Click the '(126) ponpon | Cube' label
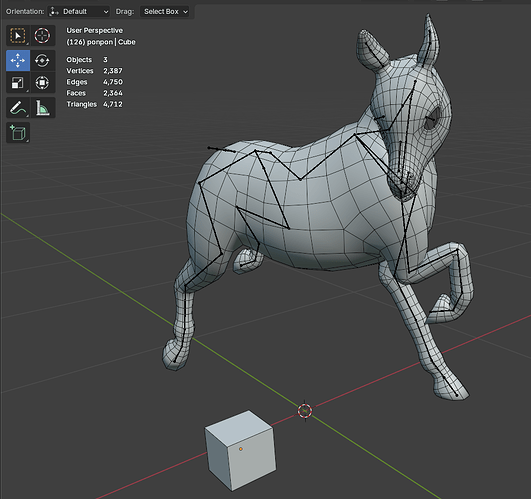 click(101, 42)
